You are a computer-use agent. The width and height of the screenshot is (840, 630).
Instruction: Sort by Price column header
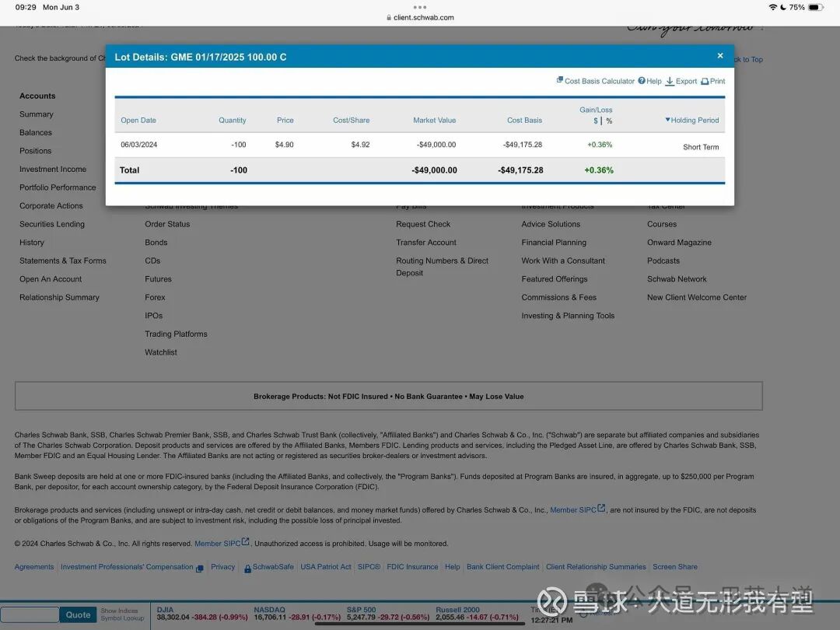point(285,120)
